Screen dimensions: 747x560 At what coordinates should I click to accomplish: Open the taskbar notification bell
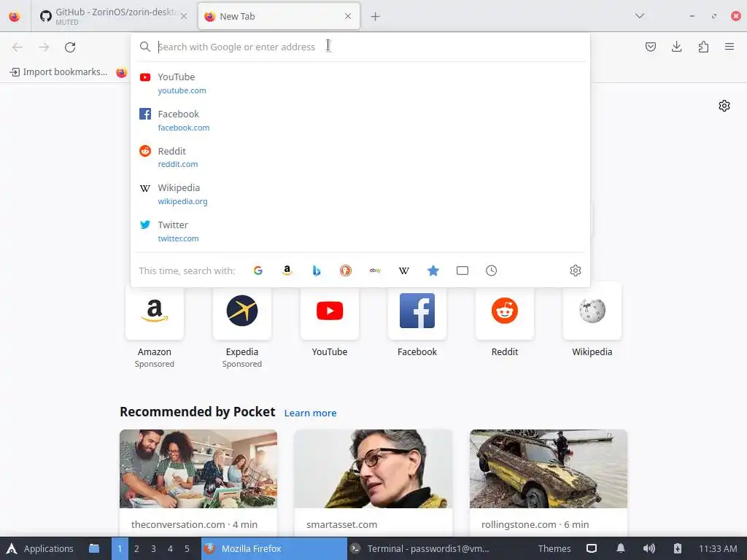(x=620, y=548)
